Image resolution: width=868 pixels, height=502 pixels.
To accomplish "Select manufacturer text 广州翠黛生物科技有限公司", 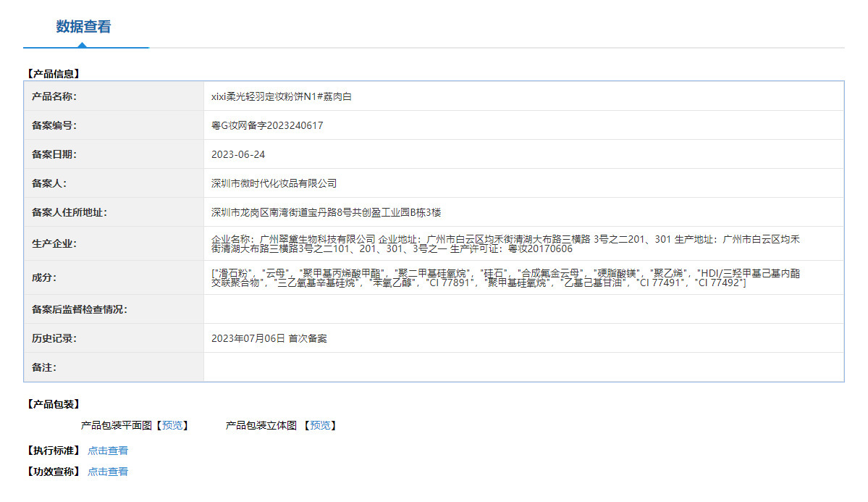I will point(318,239).
